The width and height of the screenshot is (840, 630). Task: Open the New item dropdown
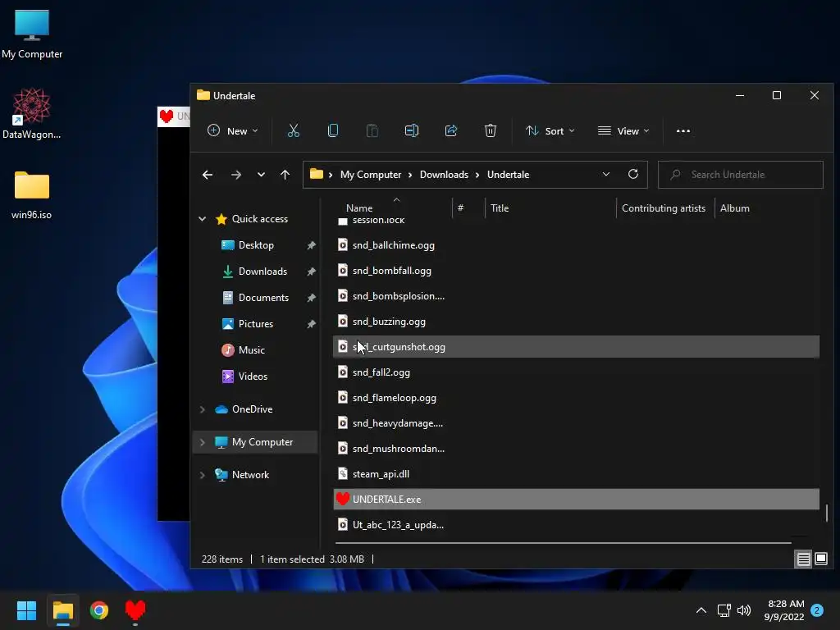pyautogui.click(x=233, y=130)
